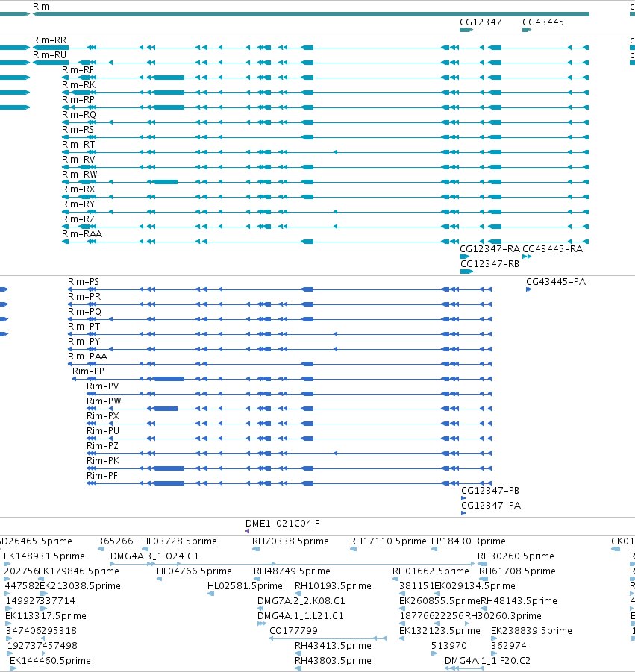Select the Rim-PP protein label
The height and width of the screenshot is (672, 635).
(x=88, y=371)
